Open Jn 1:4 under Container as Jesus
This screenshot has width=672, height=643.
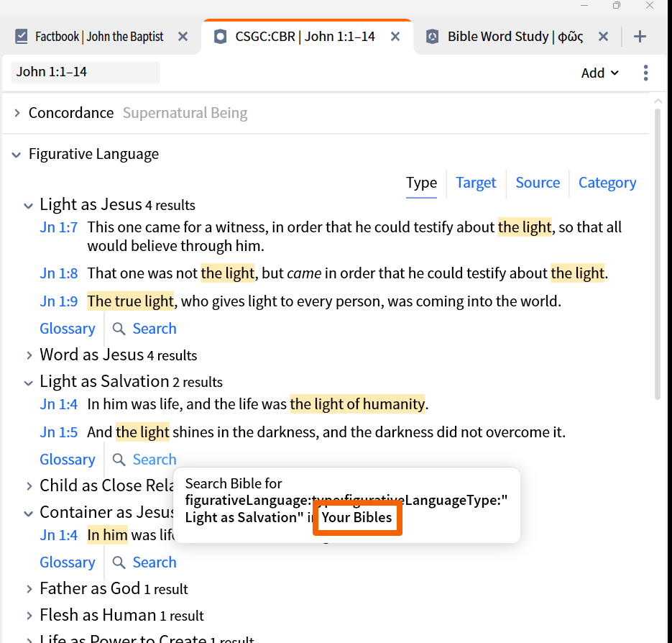pos(59,535)
